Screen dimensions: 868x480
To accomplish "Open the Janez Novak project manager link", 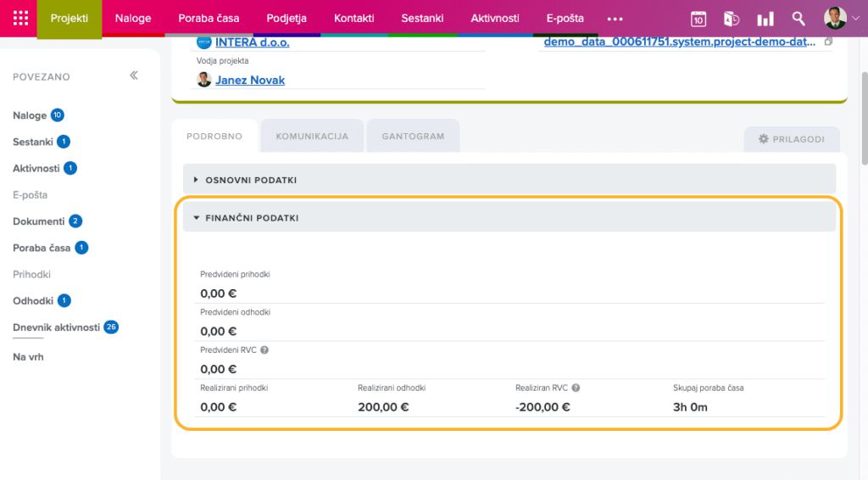I will (250, 81).
